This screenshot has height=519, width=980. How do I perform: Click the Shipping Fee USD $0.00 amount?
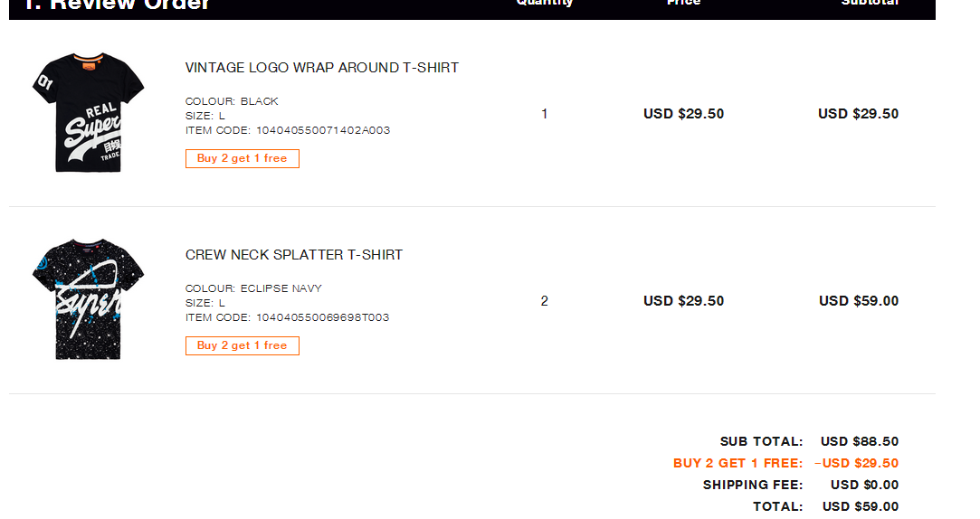[864, 486]
